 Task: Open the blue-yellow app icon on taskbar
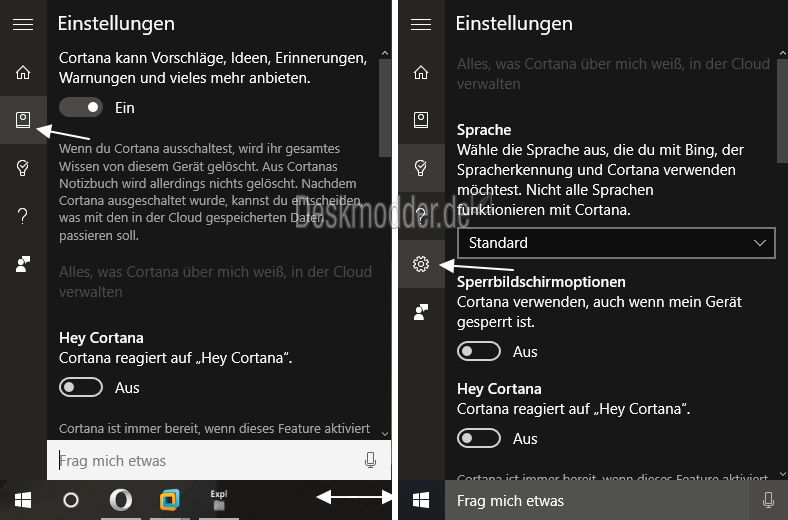pyautogui.click(x=169, y=500)
